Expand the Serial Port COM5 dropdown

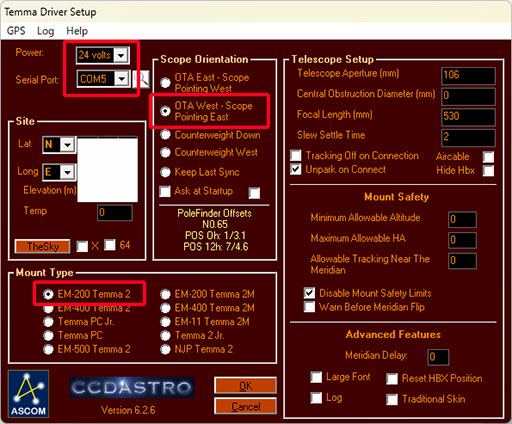[122, 79]
